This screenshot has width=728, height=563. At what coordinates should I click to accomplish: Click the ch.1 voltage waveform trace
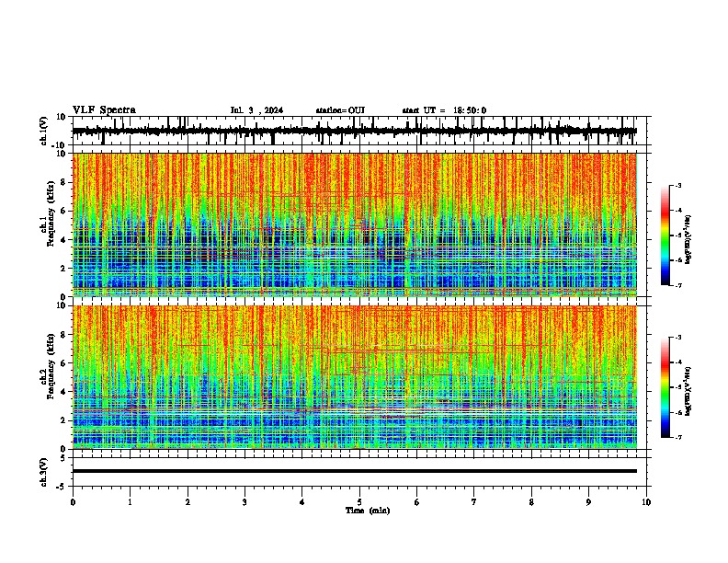tap(354, 131)
